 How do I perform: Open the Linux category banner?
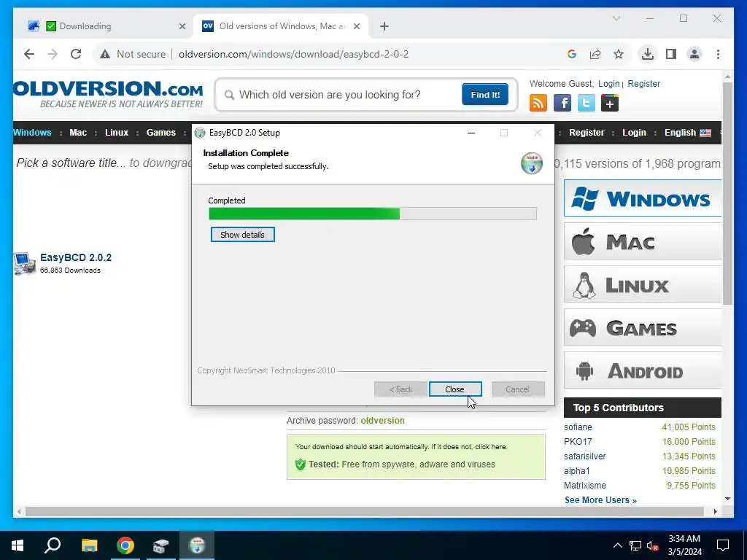[642, 284]
